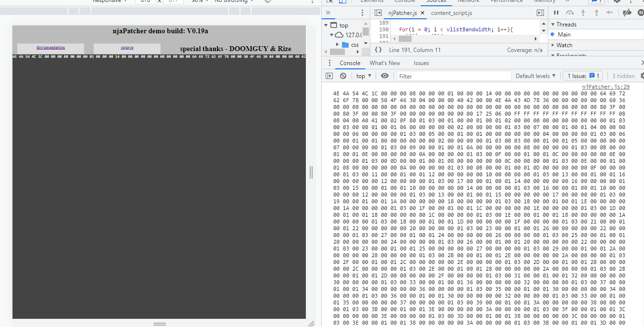
Task: Click the Pause script execution icon
Action: [x=557, y=13]
